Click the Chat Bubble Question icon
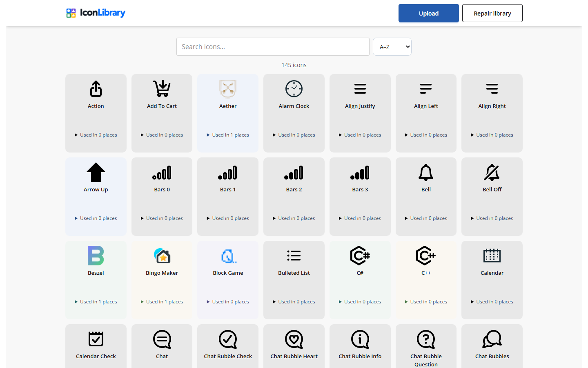The height and width of the screenshot is (368, 588). (x=426, y=339)
